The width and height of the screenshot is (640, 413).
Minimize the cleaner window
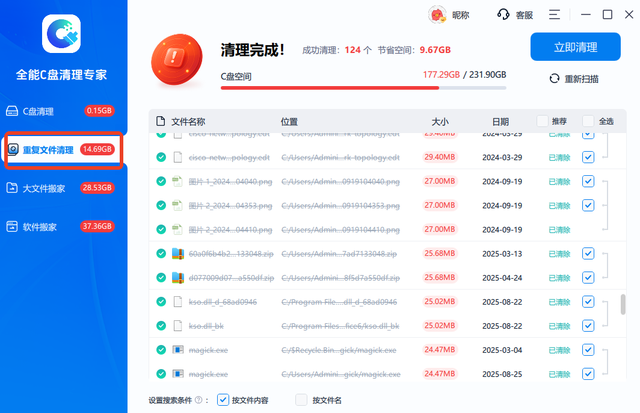tap(586, 15)
